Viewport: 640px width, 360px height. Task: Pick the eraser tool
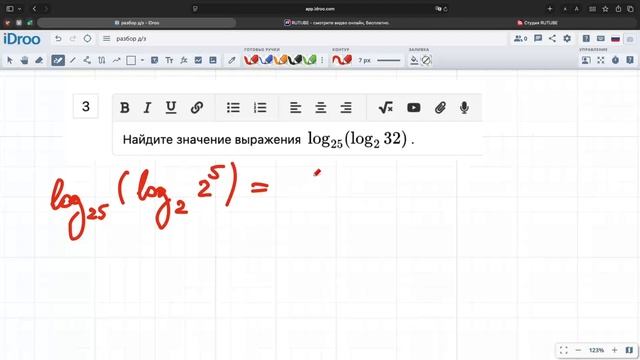coord(39,60)
